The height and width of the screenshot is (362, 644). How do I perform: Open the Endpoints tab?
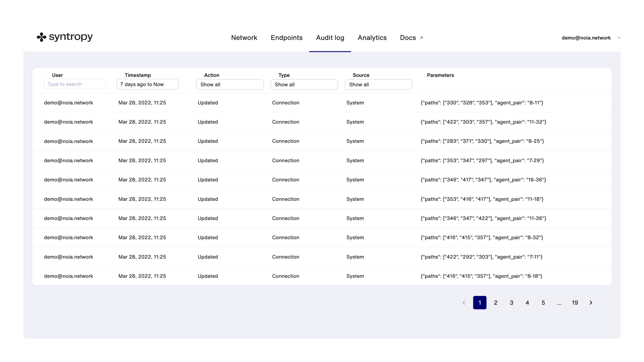(286, 38)
